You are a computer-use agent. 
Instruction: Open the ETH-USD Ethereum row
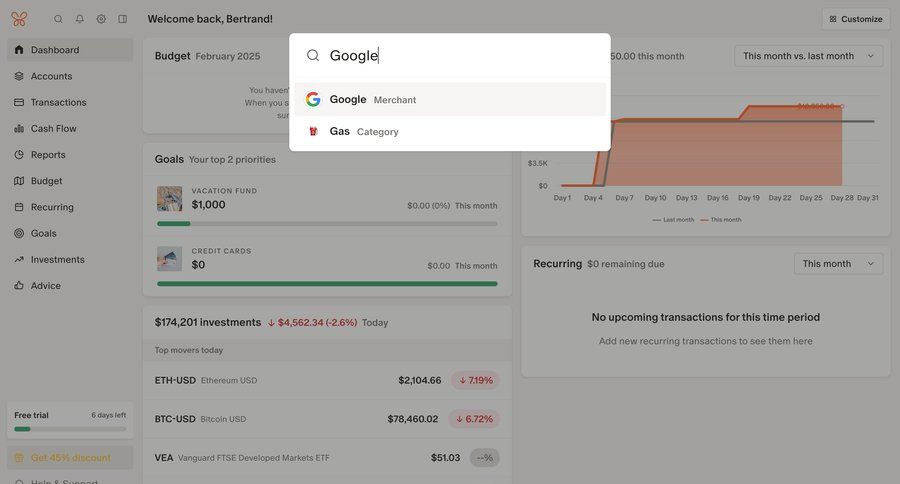point(327,380)
